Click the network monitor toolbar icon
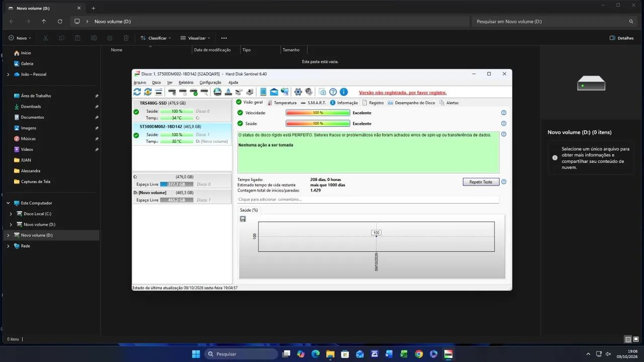Image resolution: width=644 pixels, height=362 pixels. pyautogui.click(x=285, y=92)
